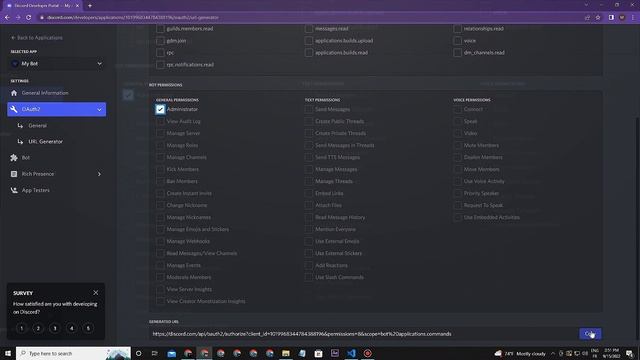This screenshot has height=360, width=640.
Task: Click the browser address bar
Action: [310, 18]
